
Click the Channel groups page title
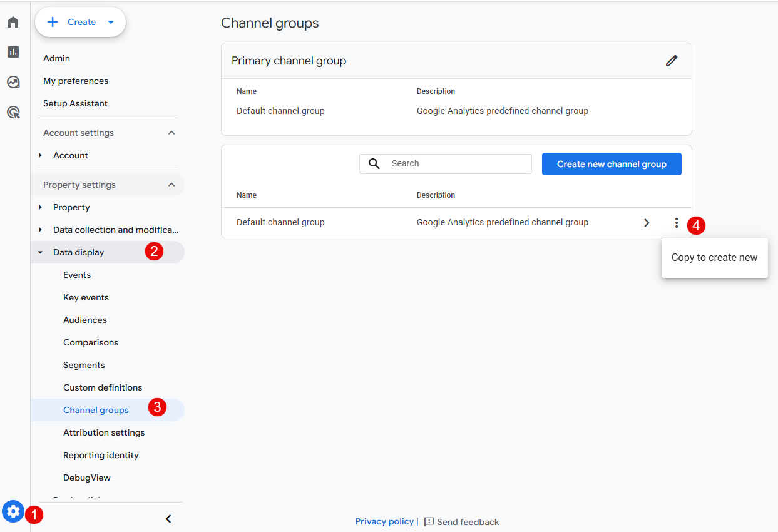pos(270,23)
